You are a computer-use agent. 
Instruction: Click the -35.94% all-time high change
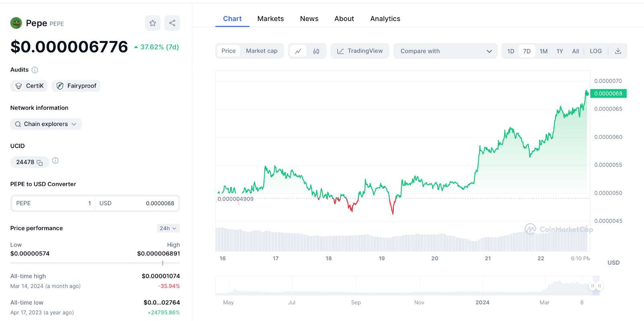click(169, 286)
